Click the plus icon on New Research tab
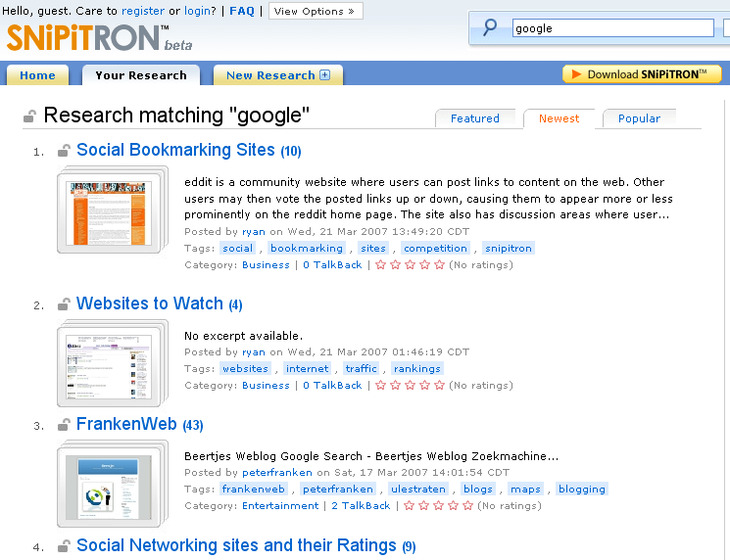This screenshot has height=560, width=730. (325, 74)
